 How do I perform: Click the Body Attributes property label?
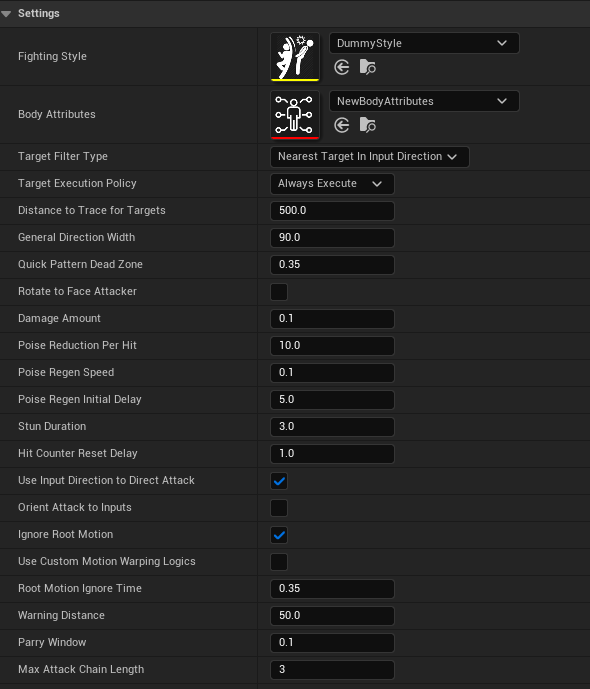tap(57, 114)
